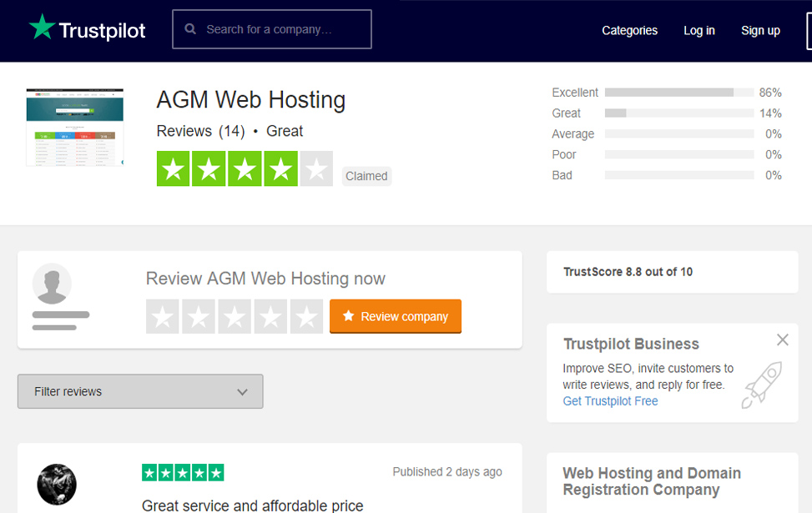Click the reviewer's round profile photo
The image size is (812, 513).
click(57, 485)
